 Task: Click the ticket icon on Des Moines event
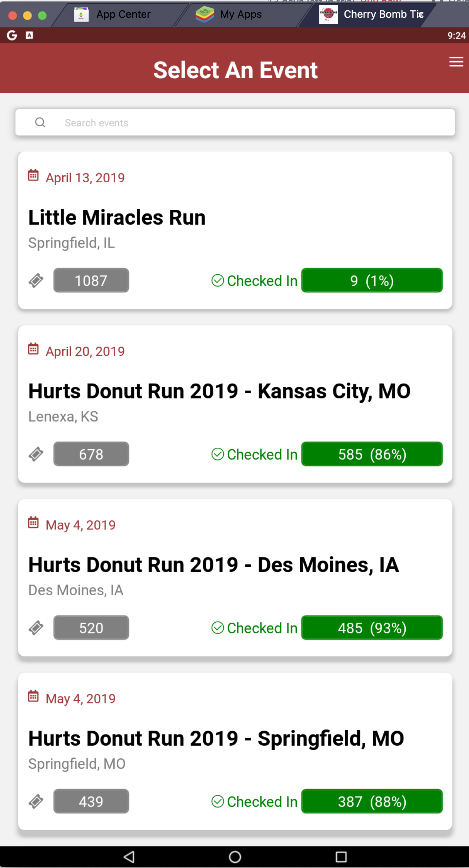pyautogui.click(x=36, y=628)
